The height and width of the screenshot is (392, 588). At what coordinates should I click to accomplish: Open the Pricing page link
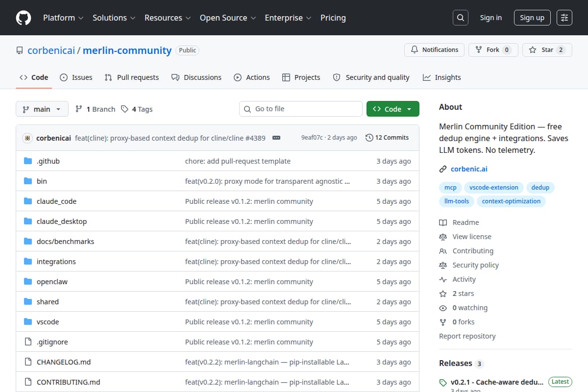coord(333,18)
